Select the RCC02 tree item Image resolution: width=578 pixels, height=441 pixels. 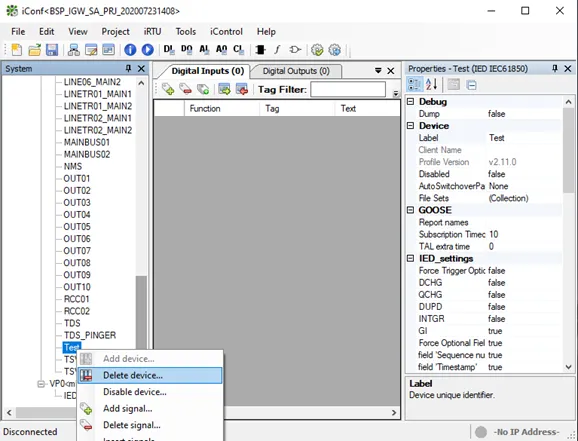(77, 311)
